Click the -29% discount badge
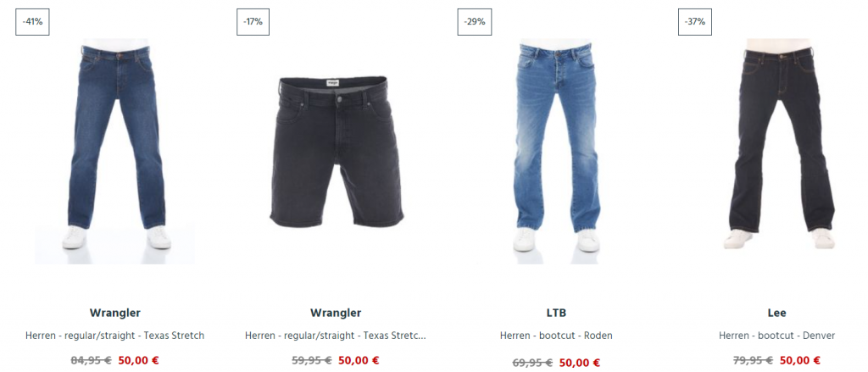868x372 pixels. click(x=475, y=22)
